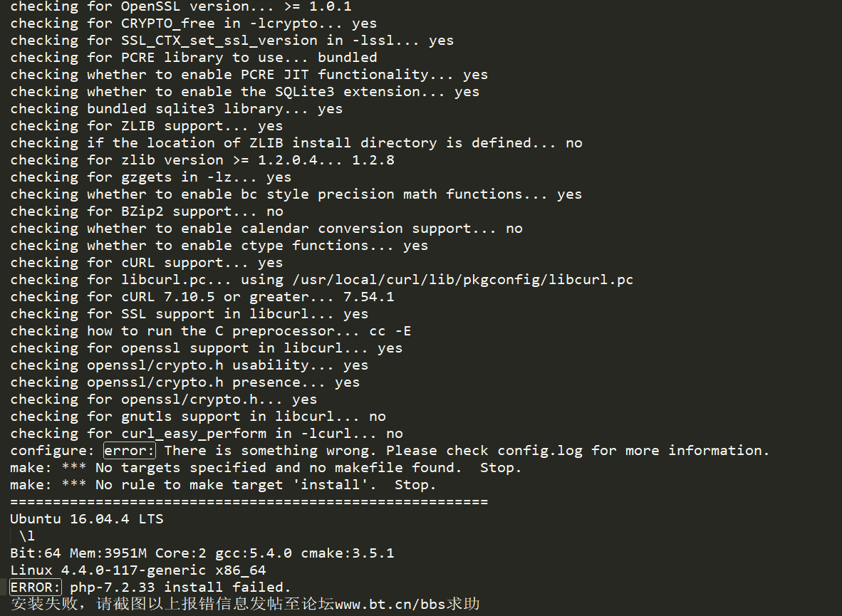The image size is (842, 616).
Task: Click 'No targets specified' make error line
Action: [265, 468]
